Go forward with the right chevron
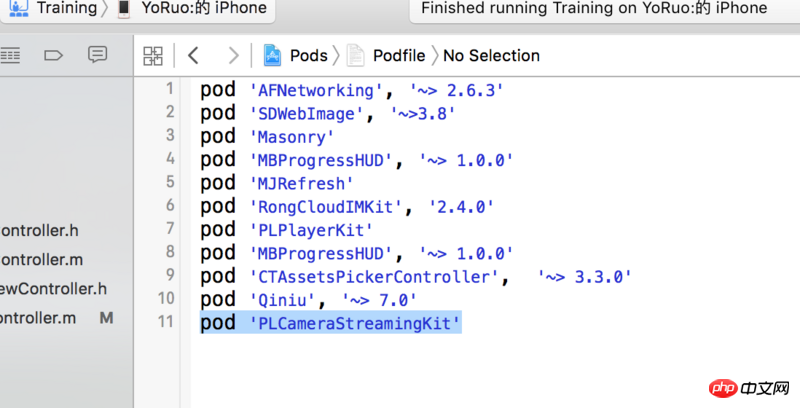This screenshot has height=408, width=800. tap(233, 55)
